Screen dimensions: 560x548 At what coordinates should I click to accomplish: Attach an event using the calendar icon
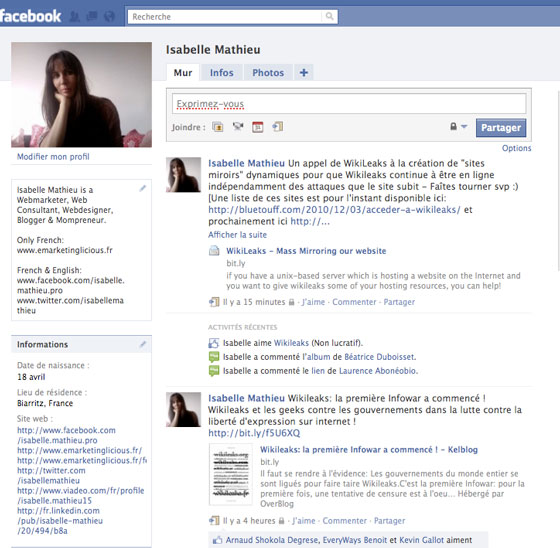click(258, 127)
